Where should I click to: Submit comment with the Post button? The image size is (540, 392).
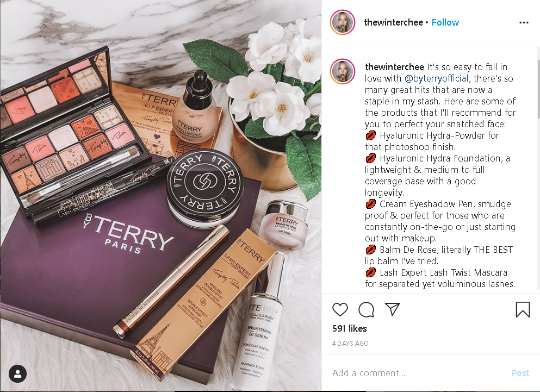pos(520,373)
